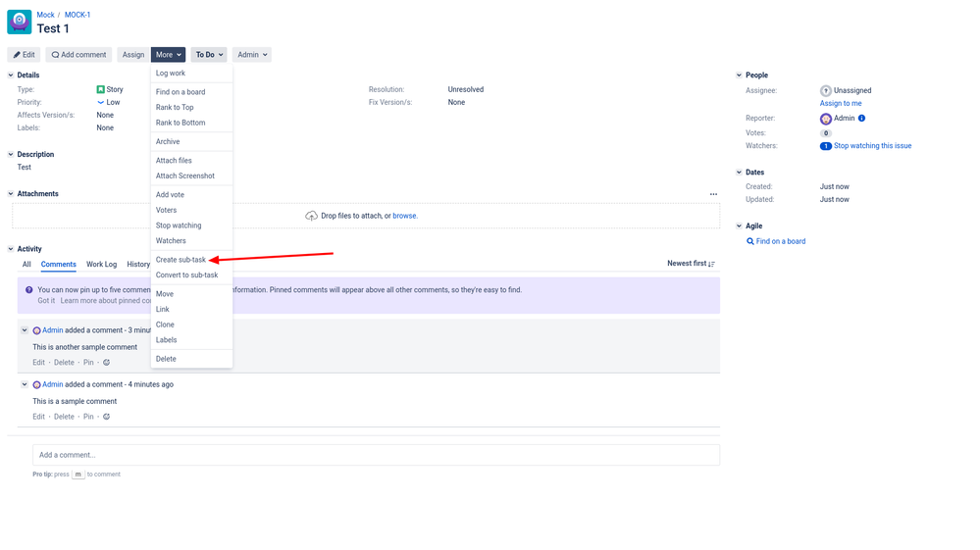980x550 pixels.
Task: Click the Newest first sort icon
Action: [x=712, y=264]
